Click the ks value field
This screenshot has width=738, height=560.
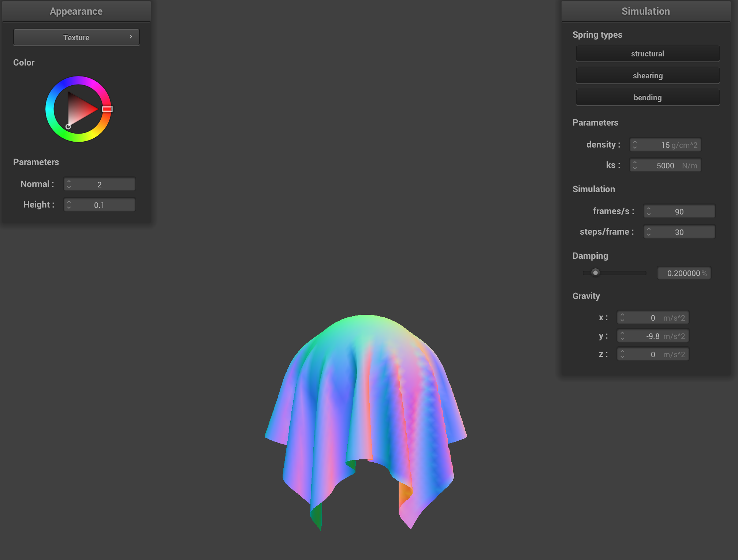tap(665, 165)
